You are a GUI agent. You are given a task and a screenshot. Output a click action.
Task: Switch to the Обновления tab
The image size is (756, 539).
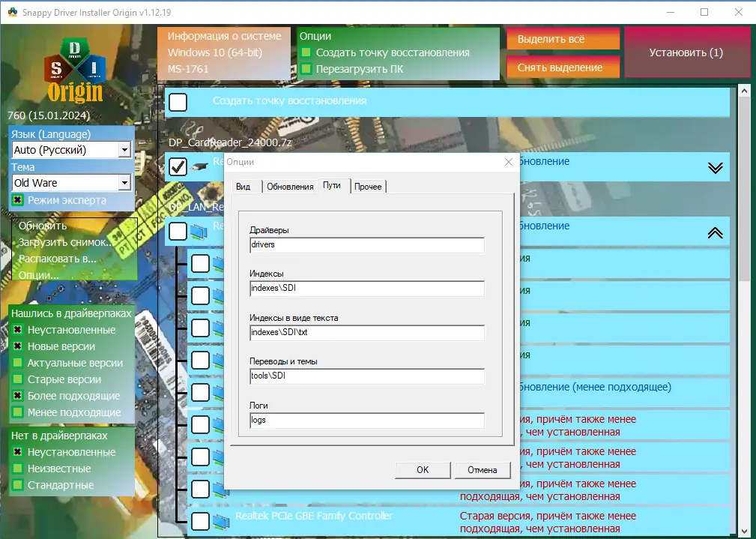coord(290,187)
